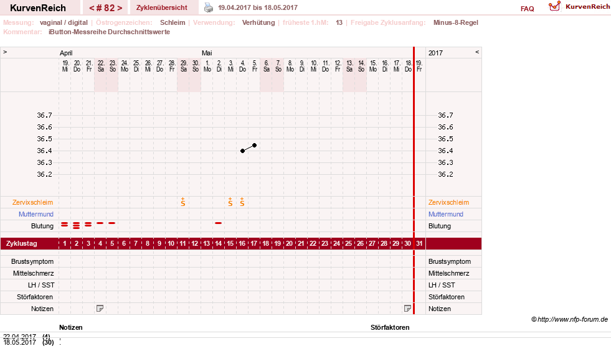The image size is (611, 364).
Task: Click the right Muttermund label
Action: [446, 213]
